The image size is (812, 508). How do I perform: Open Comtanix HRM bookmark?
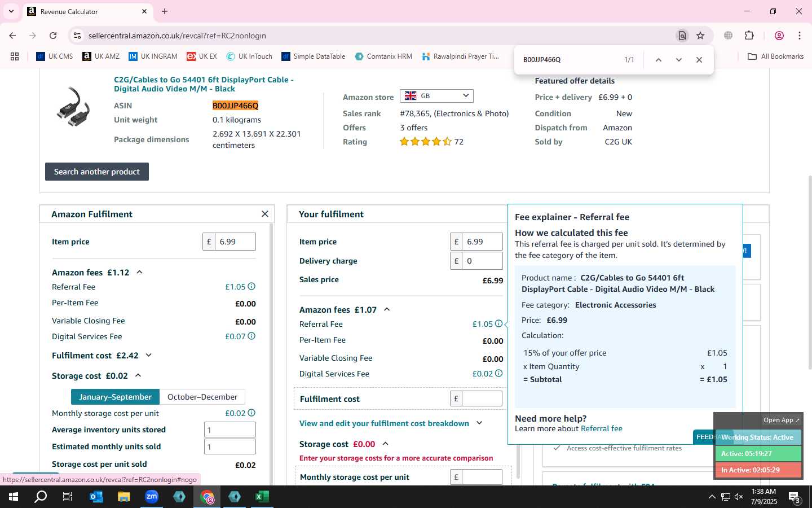[x=383, y=56]
